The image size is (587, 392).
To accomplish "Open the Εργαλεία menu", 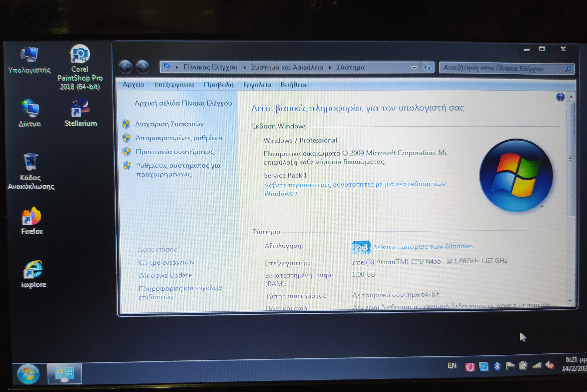I will pyautogui.click(x=257, y=85).
